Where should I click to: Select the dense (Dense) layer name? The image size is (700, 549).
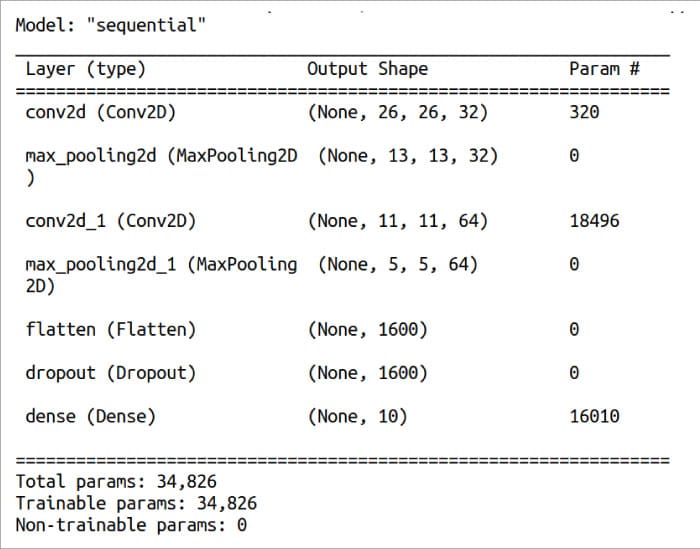click(90, 416)
